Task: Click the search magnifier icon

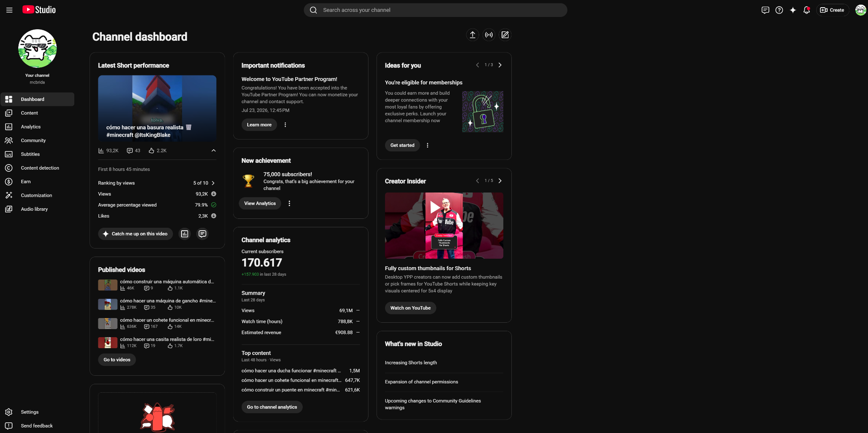Action: click(x=313, y=10)
